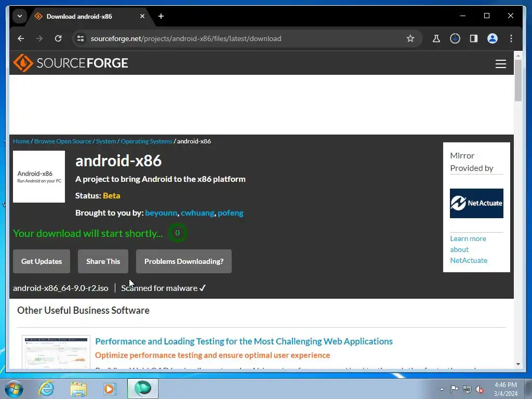Open the browser downloads icon
This screenshot has height=399, width=532.
[x=455, y=38]
